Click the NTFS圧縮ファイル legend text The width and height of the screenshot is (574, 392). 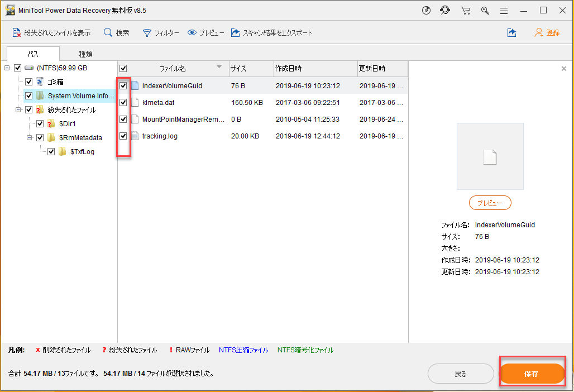[x=243, y=350]
